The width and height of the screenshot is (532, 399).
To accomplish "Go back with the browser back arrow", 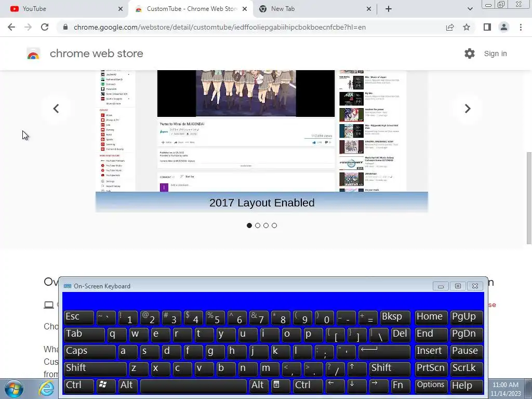I will tap(11, 27).
